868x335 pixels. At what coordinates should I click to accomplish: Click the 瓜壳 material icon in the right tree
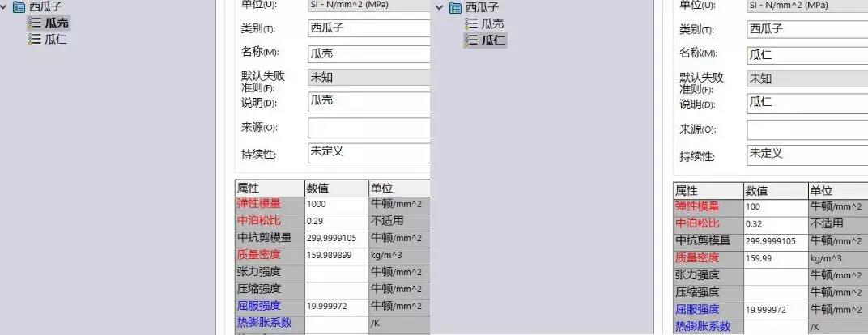pyautogui.click(x=470, y=24)
